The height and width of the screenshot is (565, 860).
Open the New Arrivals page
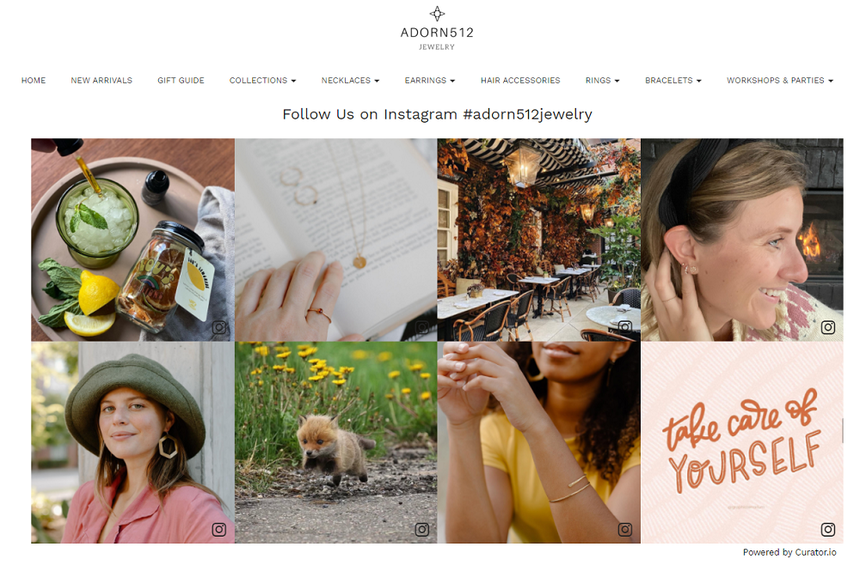(x=101, y=80)
